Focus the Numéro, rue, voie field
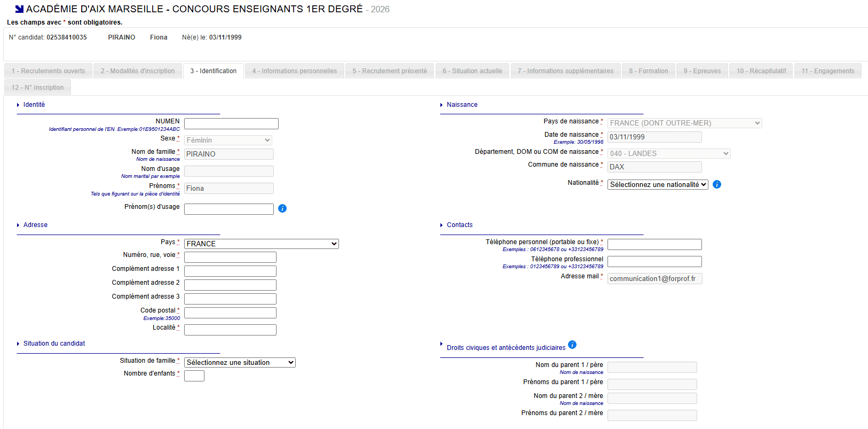Viewport: 868px width, 429px height. [230, 257]
